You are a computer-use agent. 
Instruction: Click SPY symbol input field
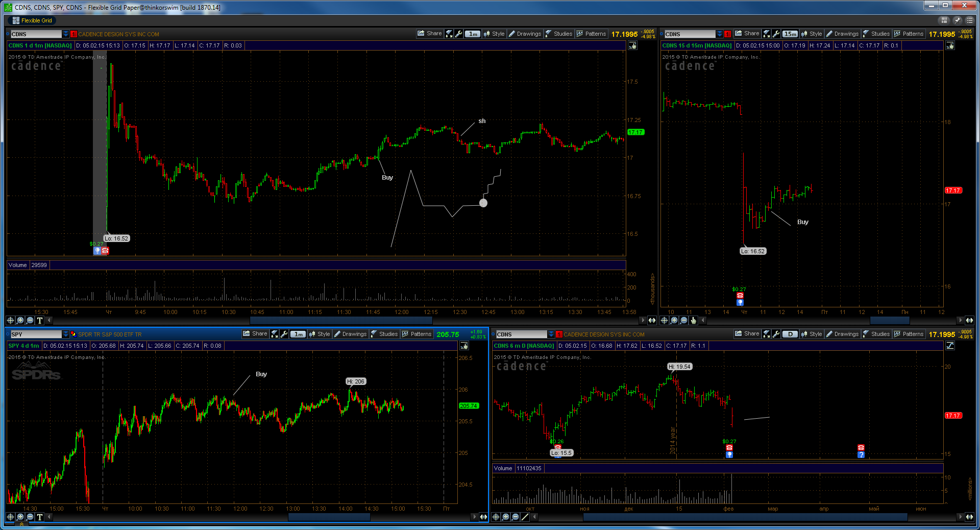[x=36, y=334]
